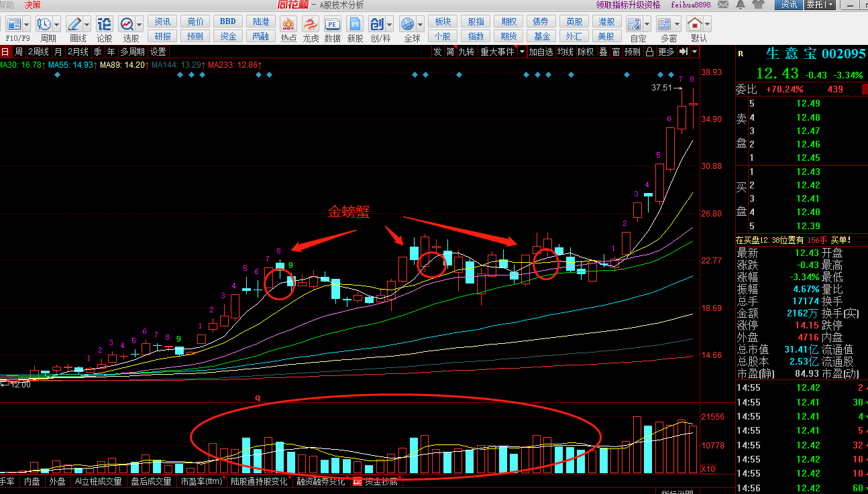
Task: Click the 37.51 peak price marker
Action: click(661, 88)
